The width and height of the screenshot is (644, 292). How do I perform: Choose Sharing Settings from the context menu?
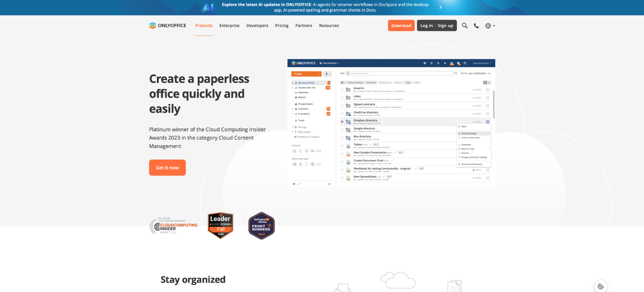469,133
